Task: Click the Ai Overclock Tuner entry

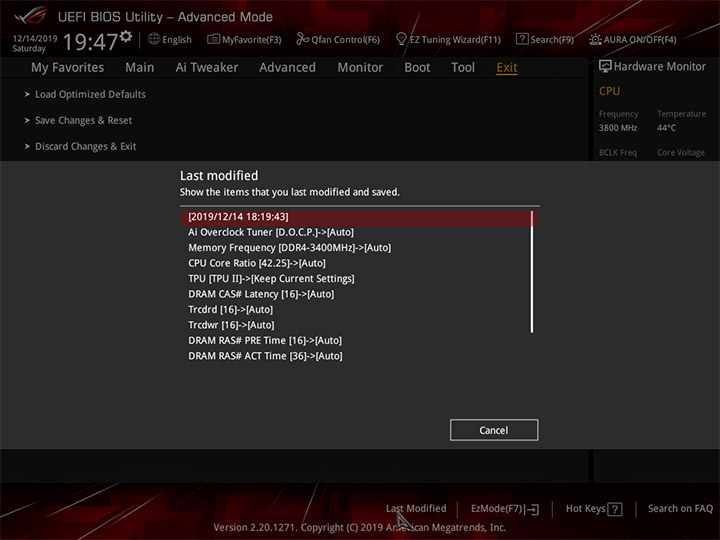Action: coord(271,232)
